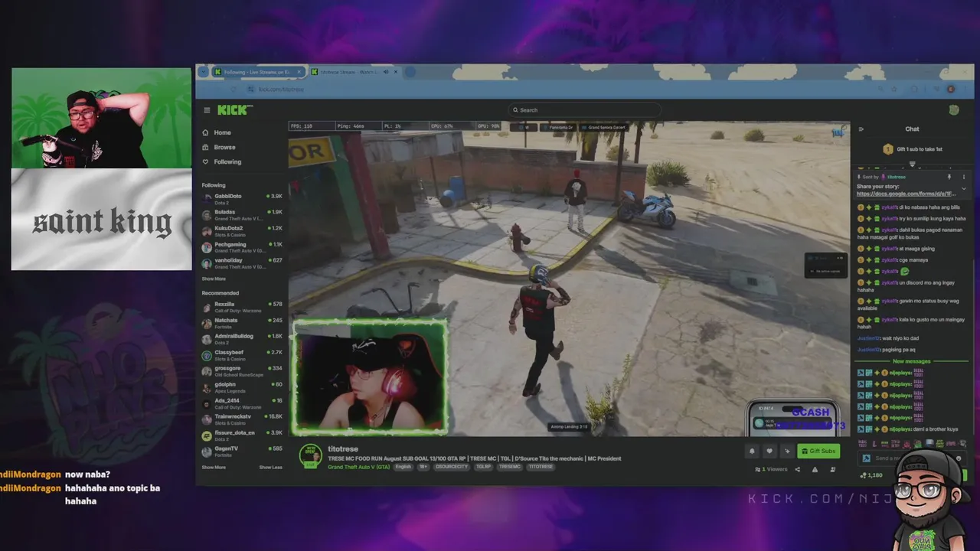
Task: Open the Kick hamburger sidebar menu
Action: [207, 110]
